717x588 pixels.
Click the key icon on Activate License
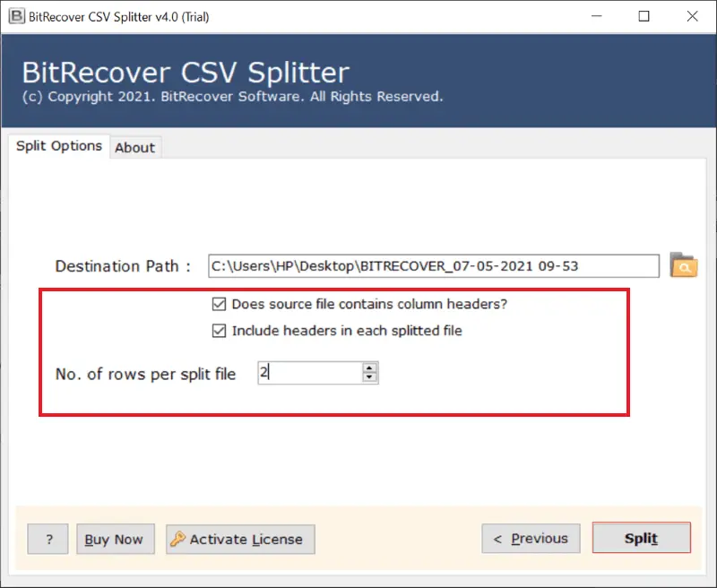tap(180, 539)
